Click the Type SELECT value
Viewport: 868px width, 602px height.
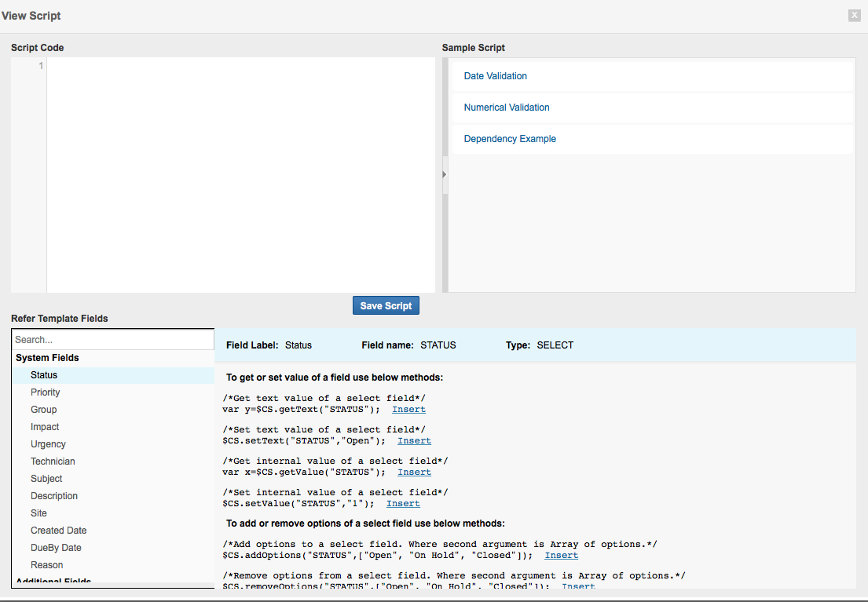555,345
